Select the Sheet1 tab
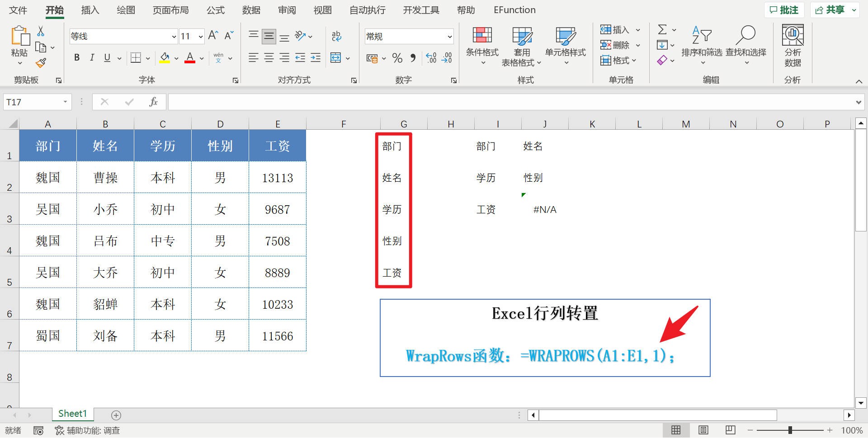Image resolution: width=868 pixels, height=438 pixels. coord(72,414)
